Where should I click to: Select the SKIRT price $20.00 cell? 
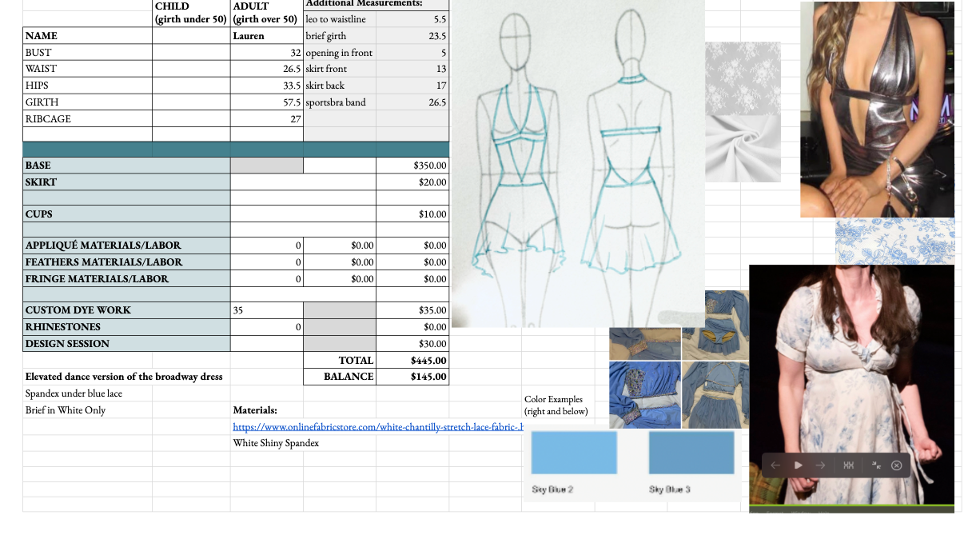click(412, 182)
